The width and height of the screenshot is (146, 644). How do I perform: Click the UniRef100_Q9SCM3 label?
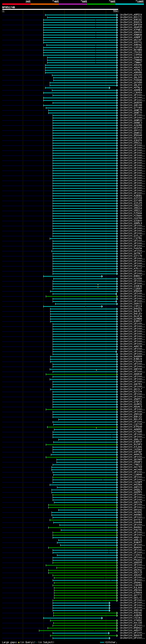[x=131, y=75]
